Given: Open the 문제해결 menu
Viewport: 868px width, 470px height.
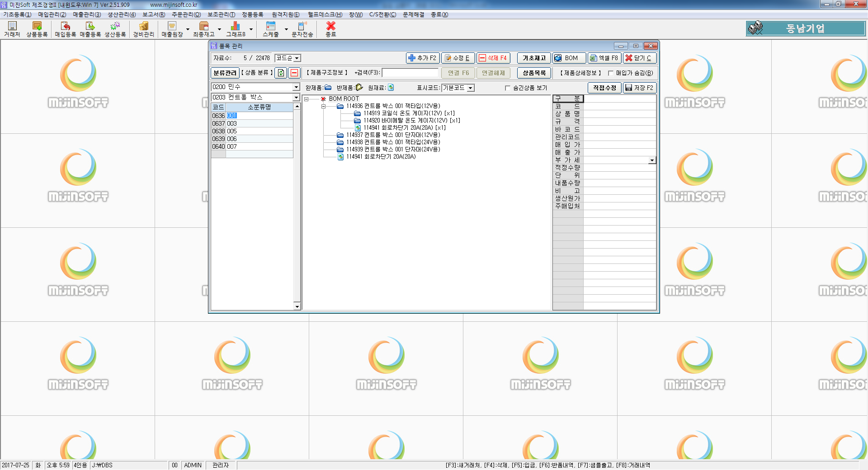Looking at the screenshot, I should pos(414,14).
